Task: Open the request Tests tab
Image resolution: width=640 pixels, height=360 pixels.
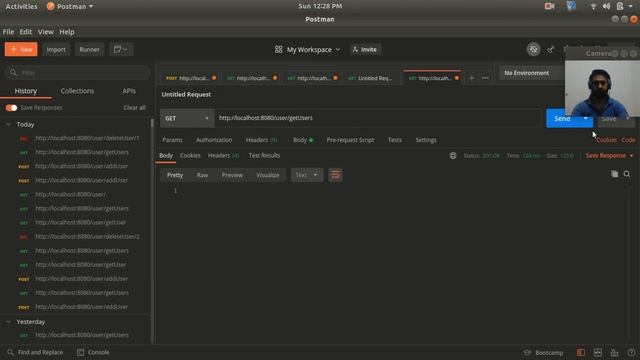Action: click(395, 140)
